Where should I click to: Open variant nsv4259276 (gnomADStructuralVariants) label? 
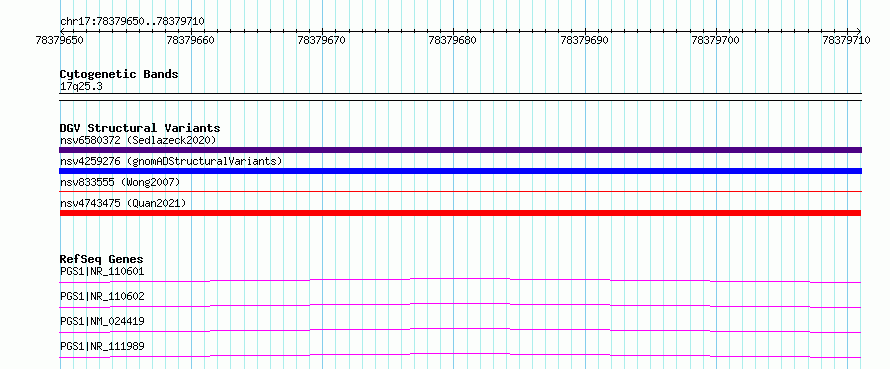point(171,161)
